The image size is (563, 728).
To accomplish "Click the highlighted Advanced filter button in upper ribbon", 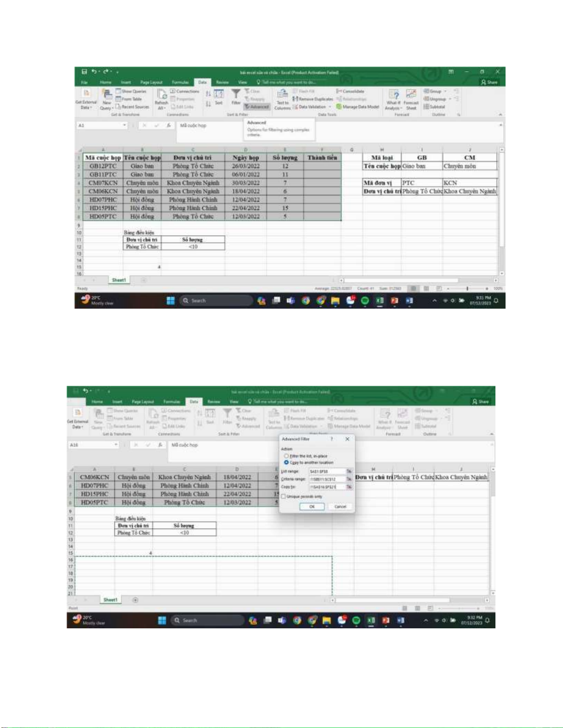I will pos(257,107).
